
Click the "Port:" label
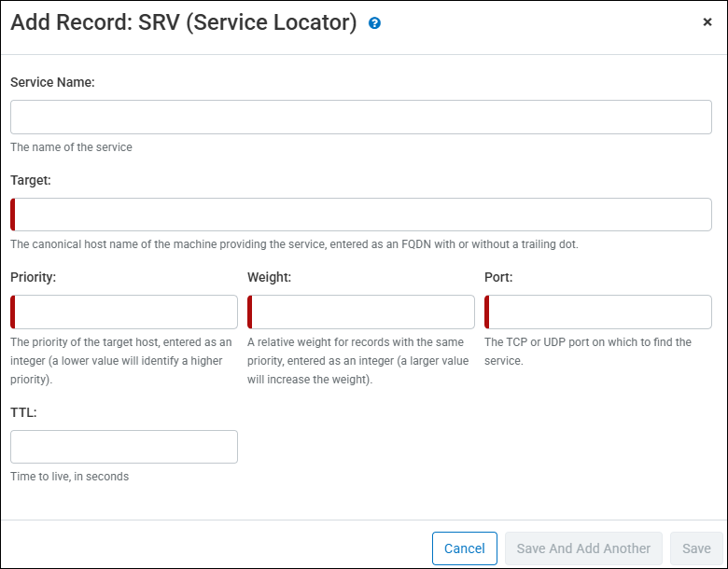pyautogui.click(x=498, y=277)
